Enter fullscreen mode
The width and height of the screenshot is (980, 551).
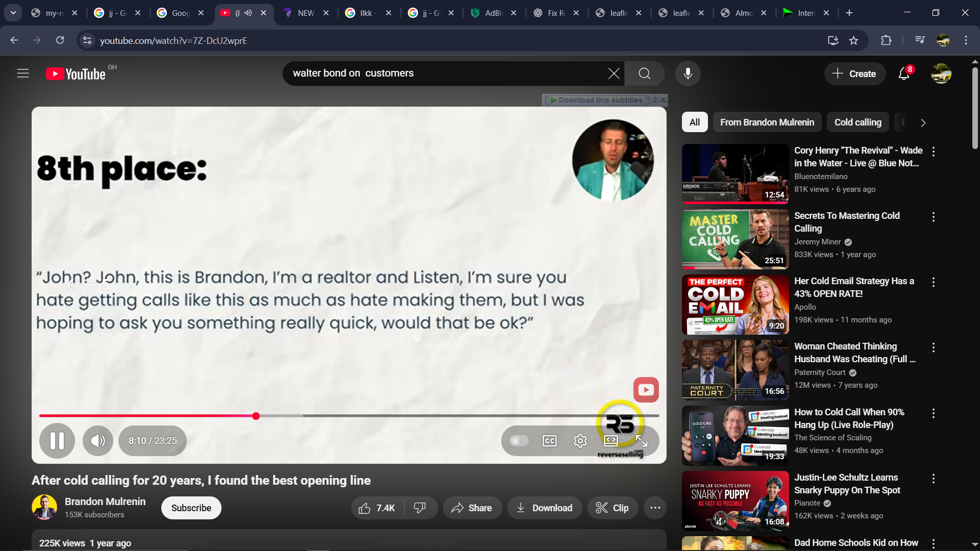(x=642, y=441)
